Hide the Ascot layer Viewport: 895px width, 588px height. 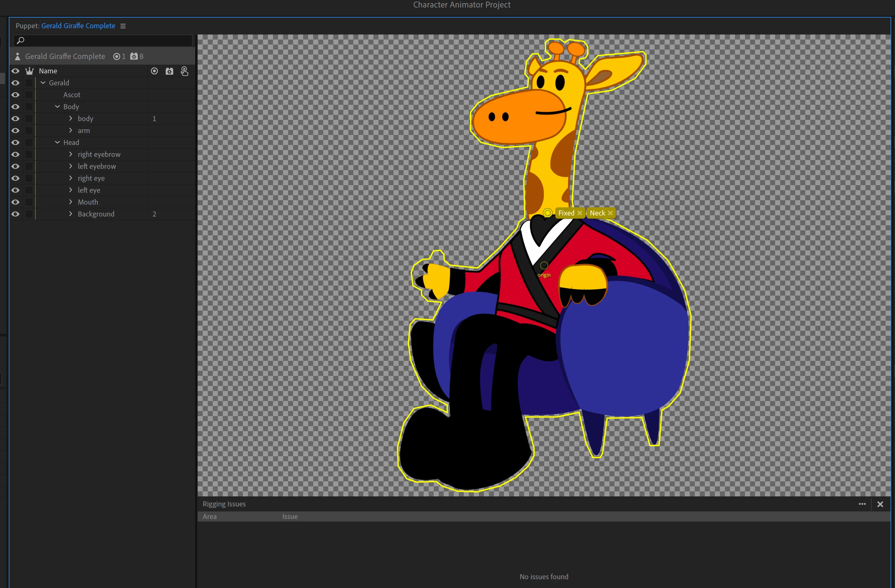click(15, 95)
